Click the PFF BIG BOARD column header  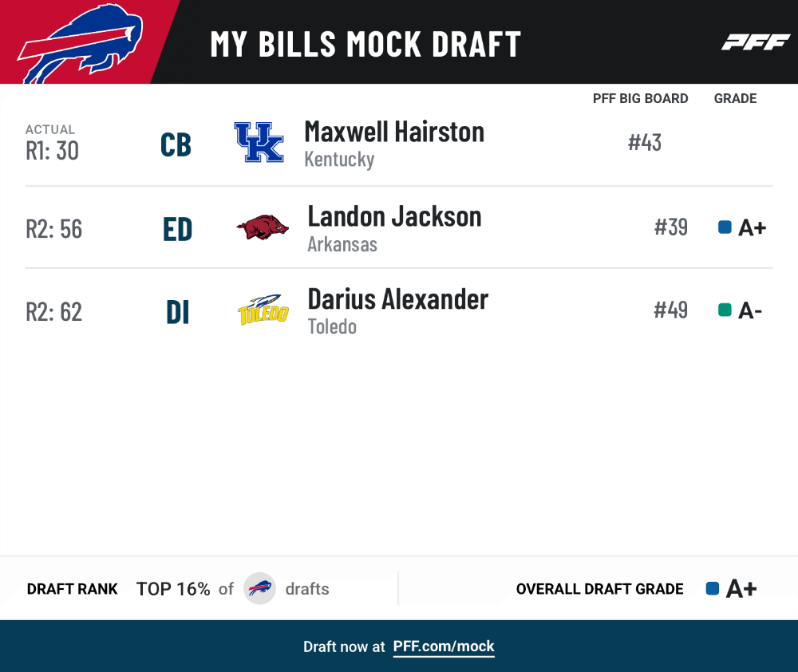tap(640, 98)
